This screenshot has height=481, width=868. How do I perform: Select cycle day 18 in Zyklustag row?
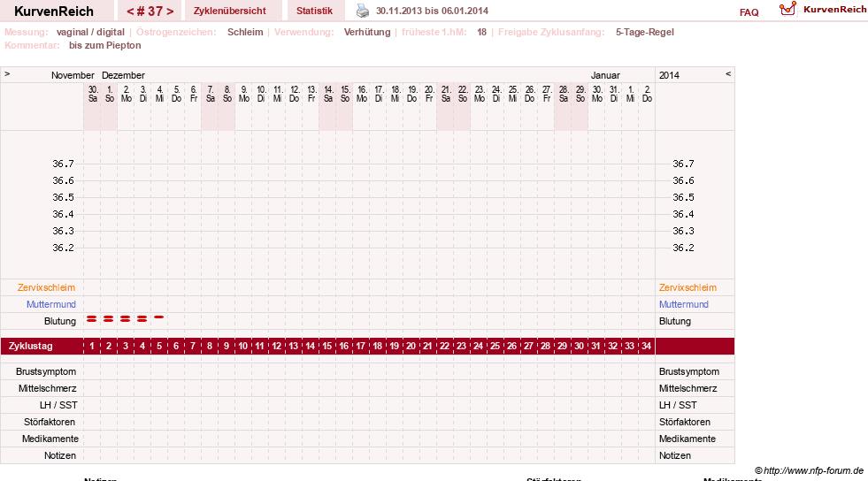pos(377,346)
